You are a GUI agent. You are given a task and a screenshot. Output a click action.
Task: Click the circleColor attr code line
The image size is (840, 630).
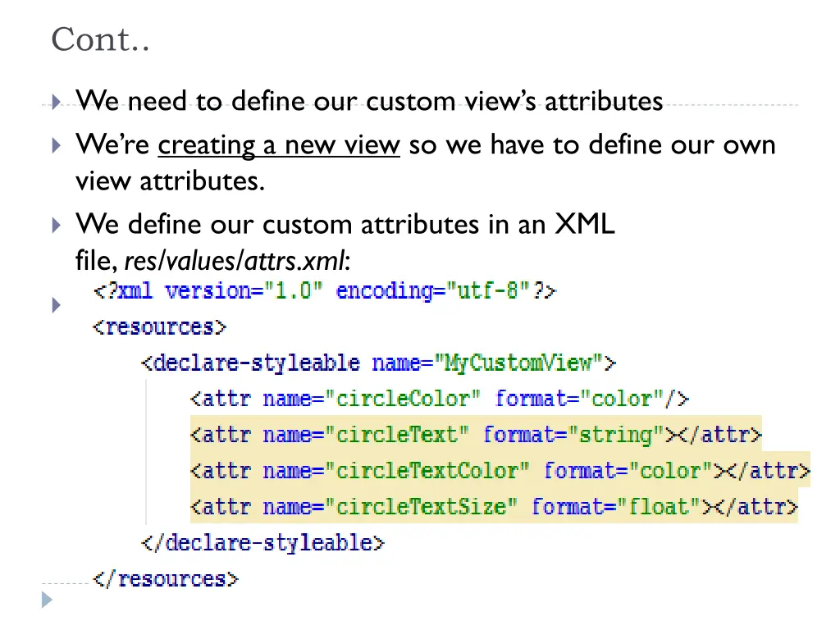tap(440, 399)
